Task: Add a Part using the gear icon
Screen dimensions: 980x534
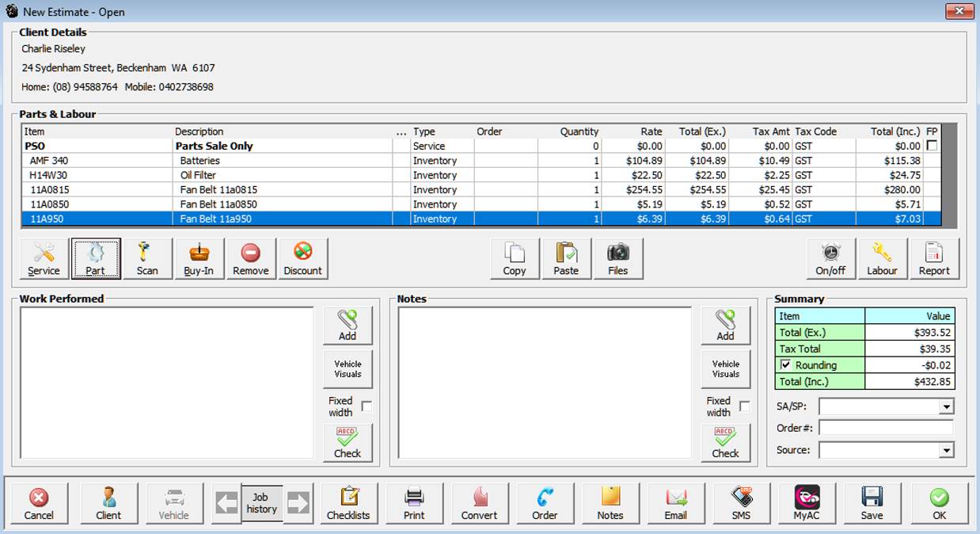Action: tap(95, 259)
